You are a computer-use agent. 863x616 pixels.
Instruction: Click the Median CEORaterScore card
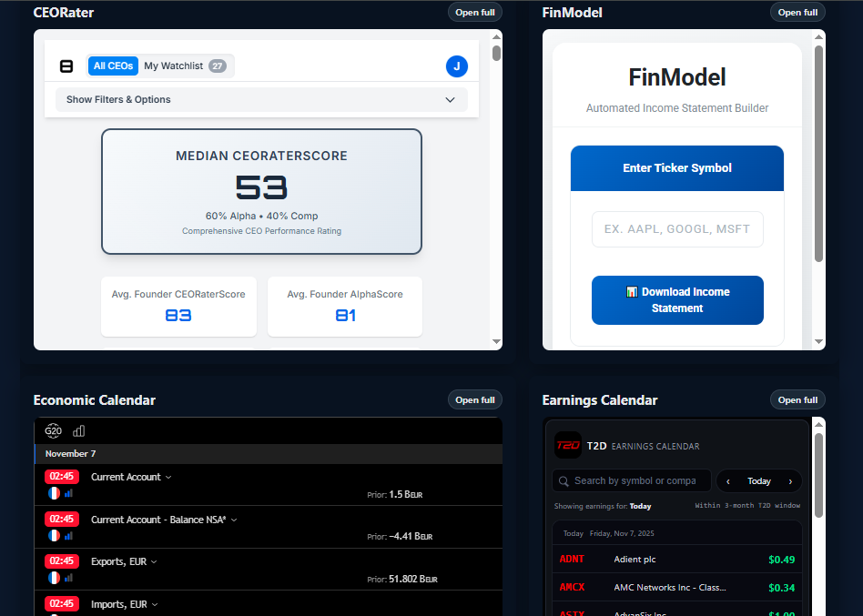pos(261,191)
